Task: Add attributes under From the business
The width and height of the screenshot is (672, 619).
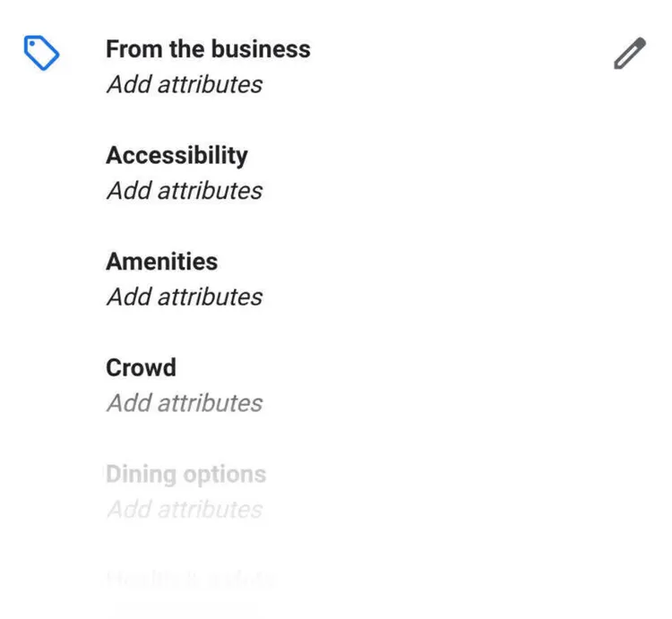Action: pos(185,84)
